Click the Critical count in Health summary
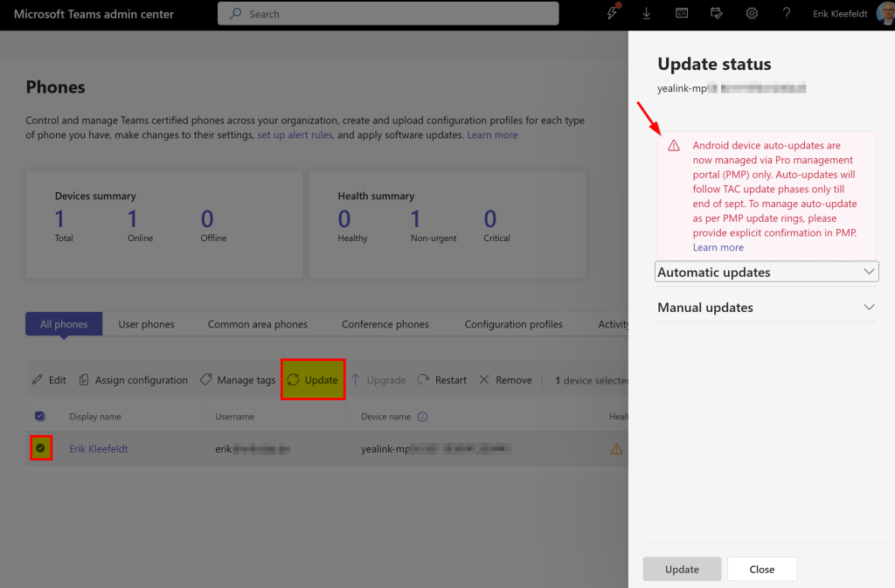This screenshot has width=895, height=588. [490, 219]
